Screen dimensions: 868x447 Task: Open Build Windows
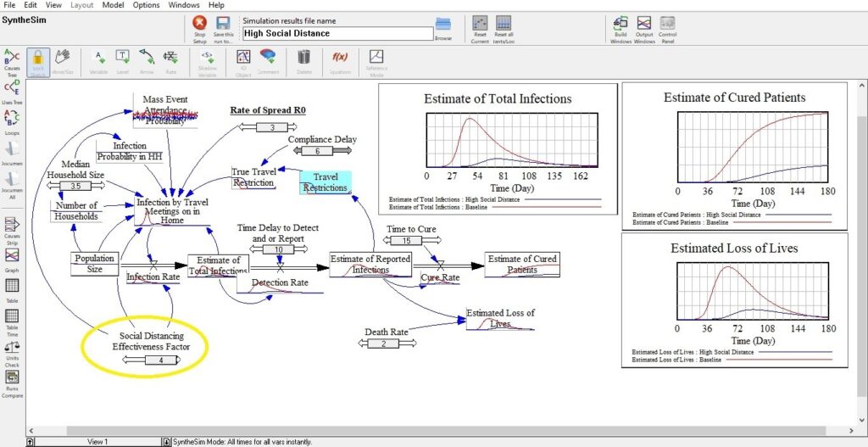(x=620, y=23)
